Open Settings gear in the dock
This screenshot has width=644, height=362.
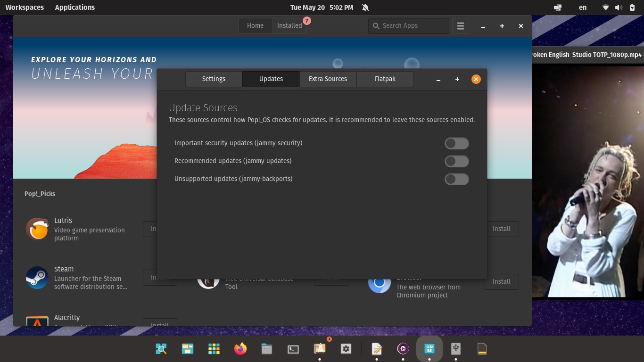pos(346,349)
